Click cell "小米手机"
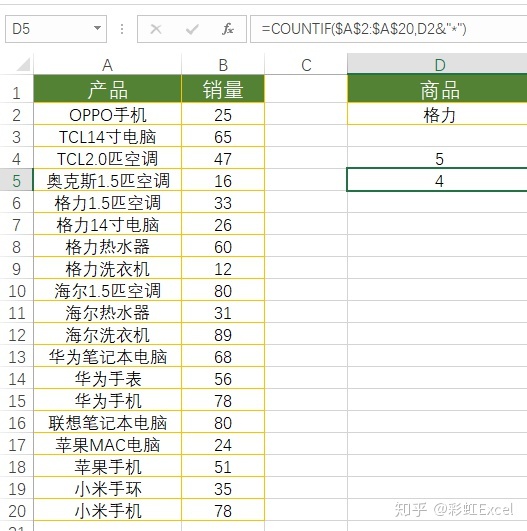527x531 pixels. click(x=107, y=511)
